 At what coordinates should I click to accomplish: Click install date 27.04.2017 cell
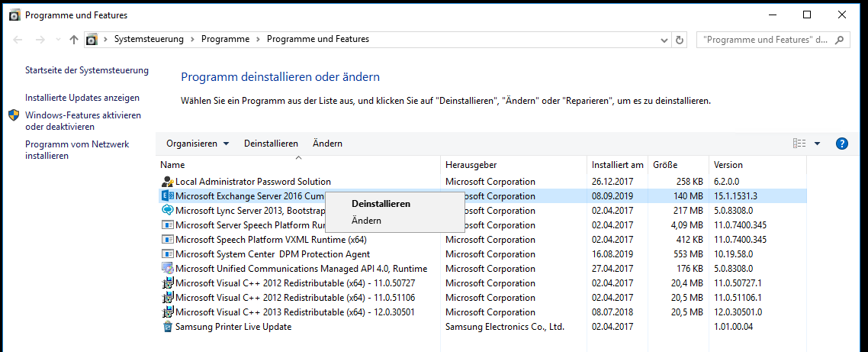click(612, 268)
